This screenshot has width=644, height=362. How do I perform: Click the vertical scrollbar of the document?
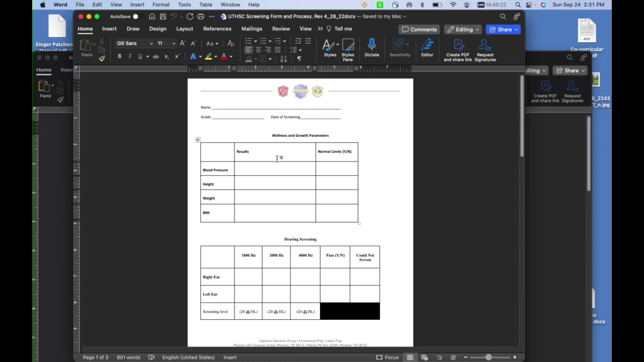pos(522,116)
